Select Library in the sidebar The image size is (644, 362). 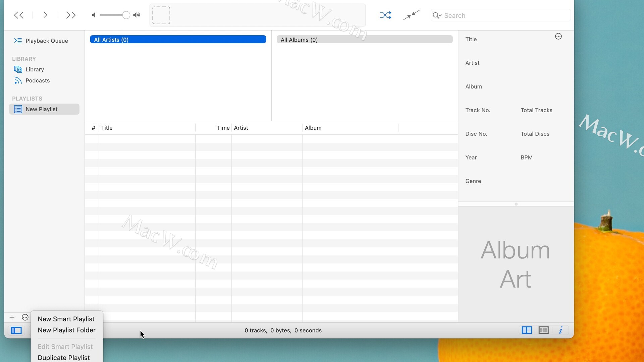[x=44, y=69]
